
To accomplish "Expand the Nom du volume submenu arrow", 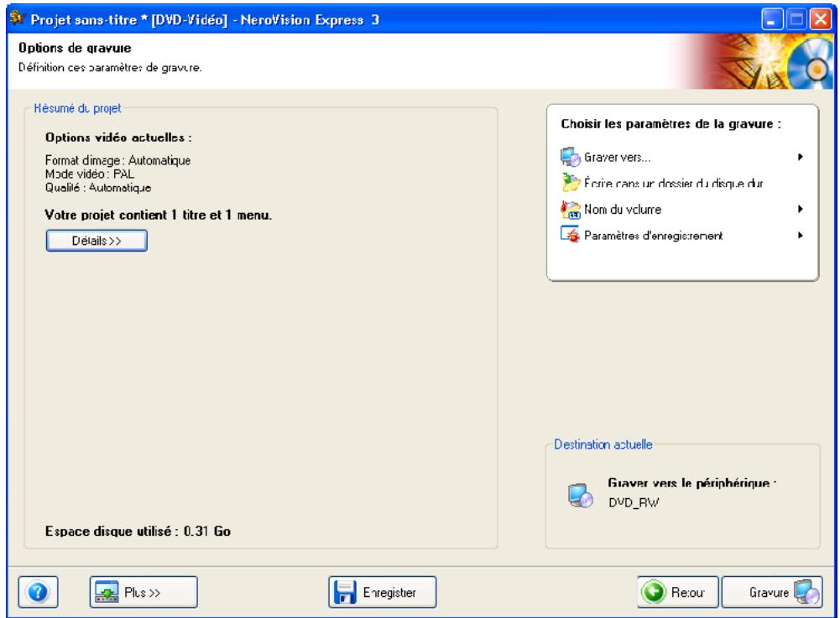I will (x=801, y=209).
